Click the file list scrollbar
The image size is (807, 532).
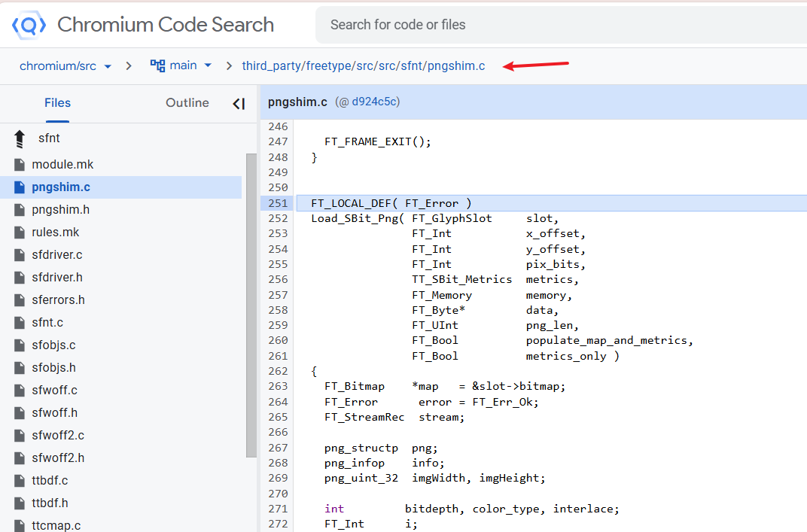coord(251,305)
